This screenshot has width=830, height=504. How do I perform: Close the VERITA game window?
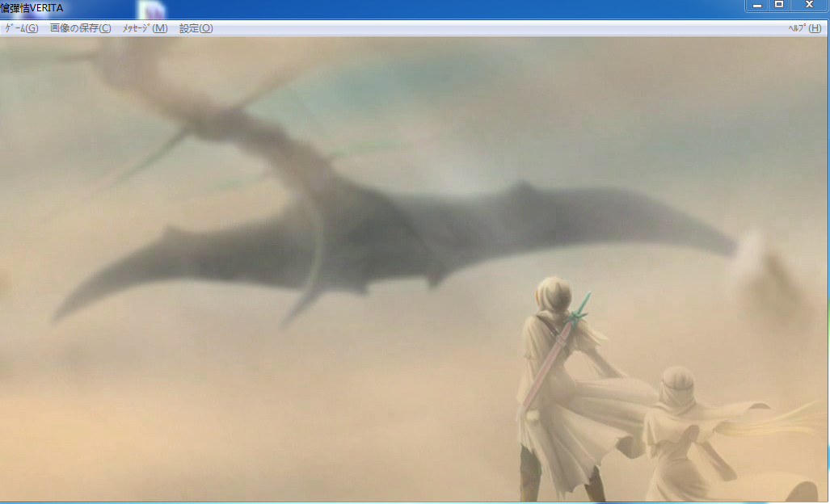point(809,6)
